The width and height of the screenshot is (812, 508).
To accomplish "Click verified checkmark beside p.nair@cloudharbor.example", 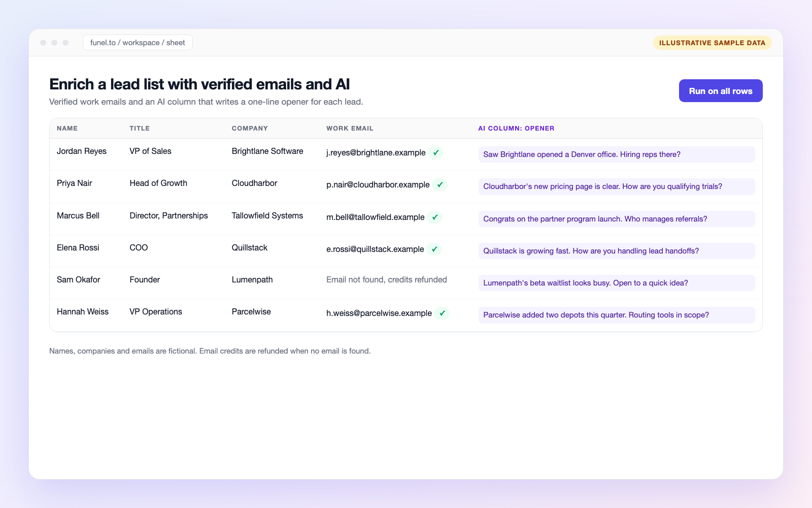I will 440,184.
